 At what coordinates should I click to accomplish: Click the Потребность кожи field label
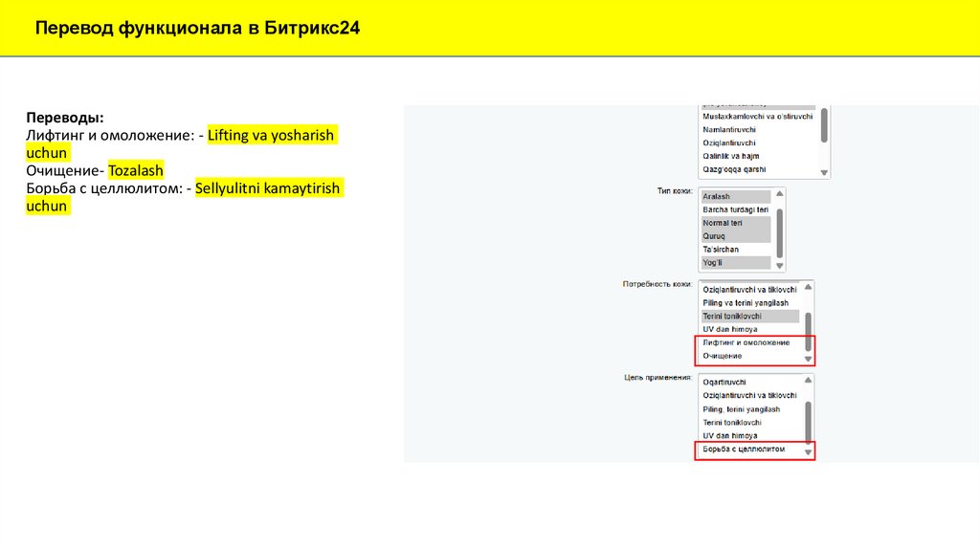(657, 284)
